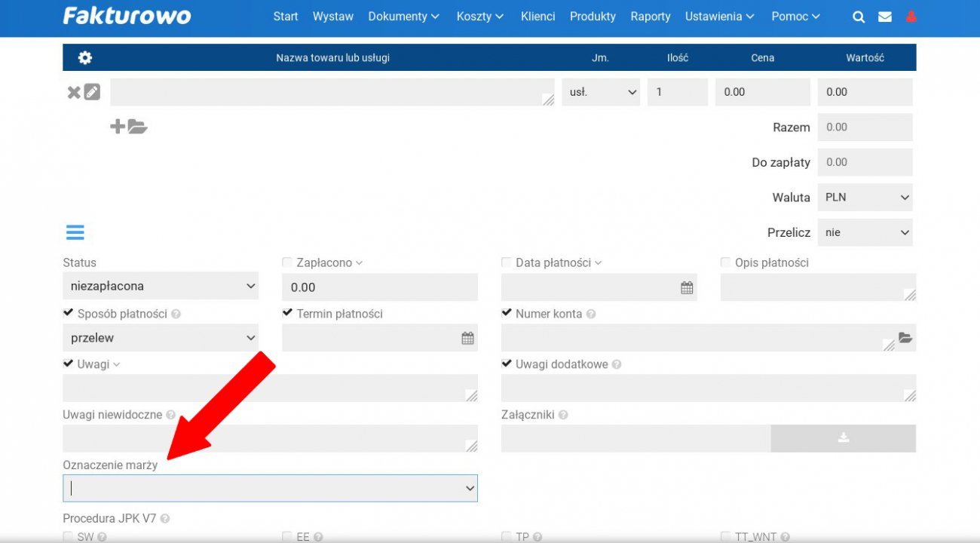Click the attachments upload button
This screenshot has width=980, height=543.
coord(843,438)
